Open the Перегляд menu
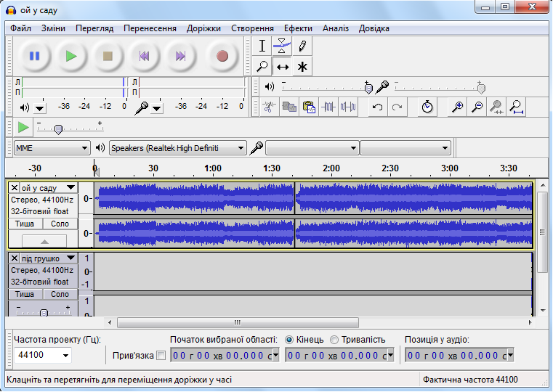553x392 pixels. (x=94, y=28)
